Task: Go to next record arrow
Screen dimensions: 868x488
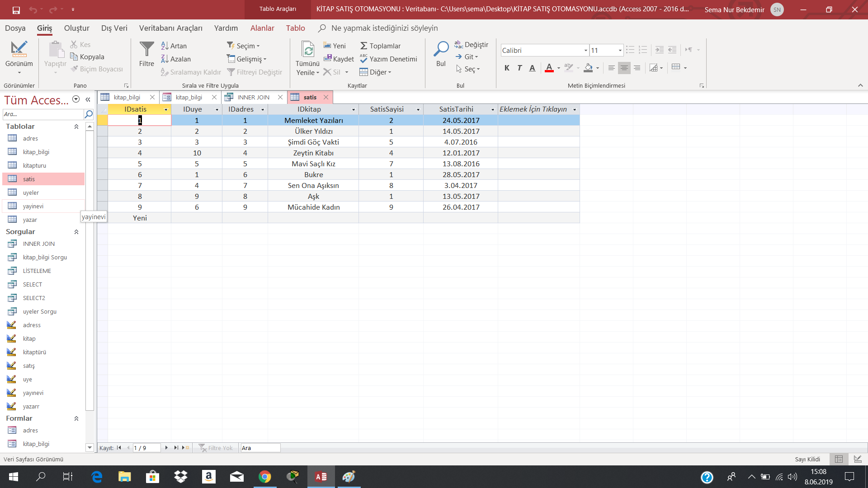Action: pos(166,448)
